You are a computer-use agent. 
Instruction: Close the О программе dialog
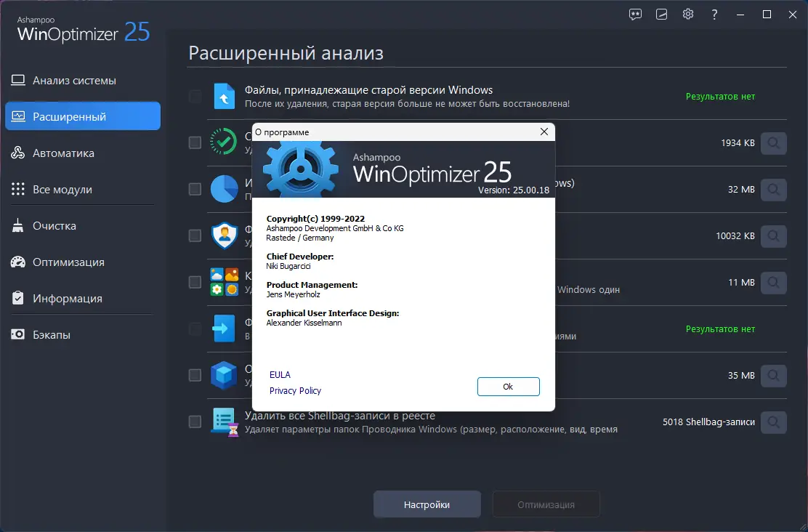(x=544, y=132)
